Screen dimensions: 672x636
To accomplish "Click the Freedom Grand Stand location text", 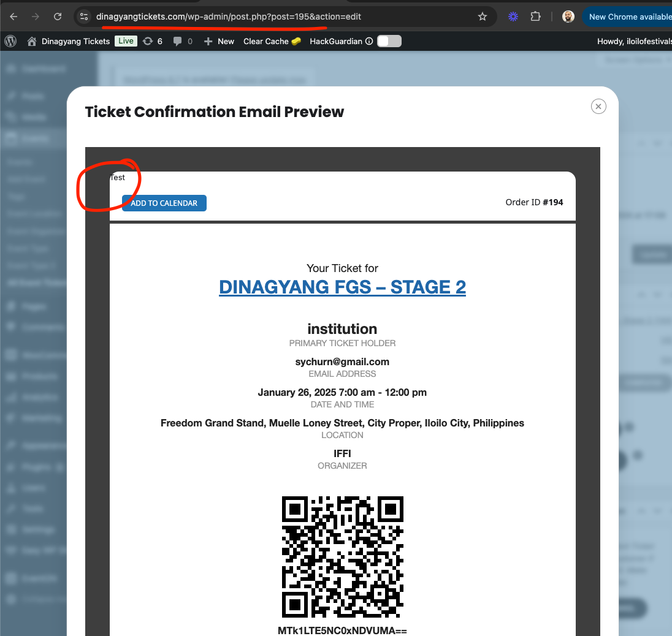I will [x=342, y=423].
